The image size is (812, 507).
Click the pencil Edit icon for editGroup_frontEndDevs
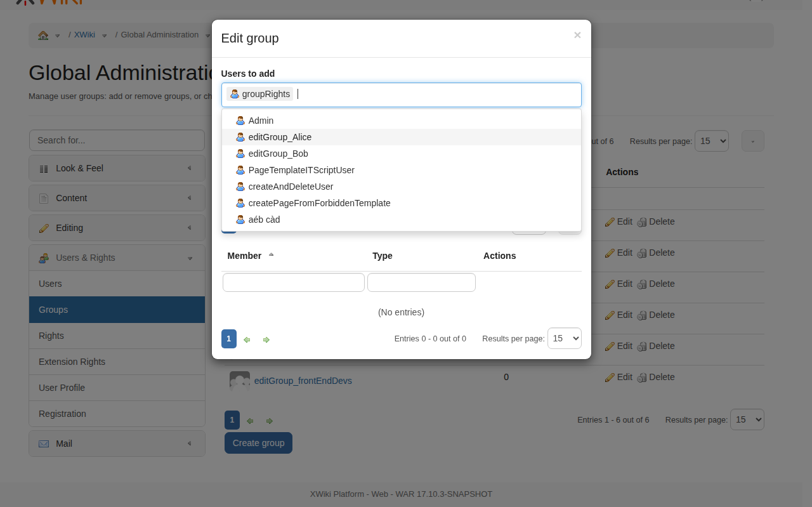pyautogui.click(x=610, y=378)
